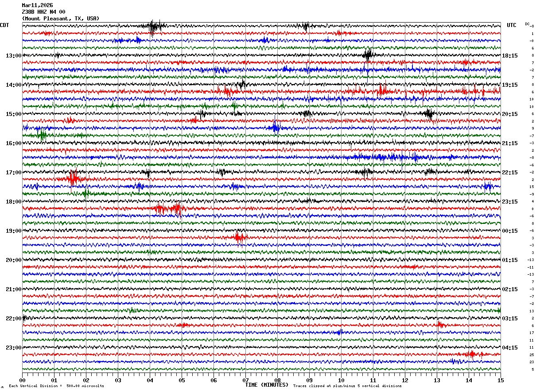The height and width of the screenshot is (392, 536).
Task: Select the 14:00 CDT time label
Action: (14, 85)
